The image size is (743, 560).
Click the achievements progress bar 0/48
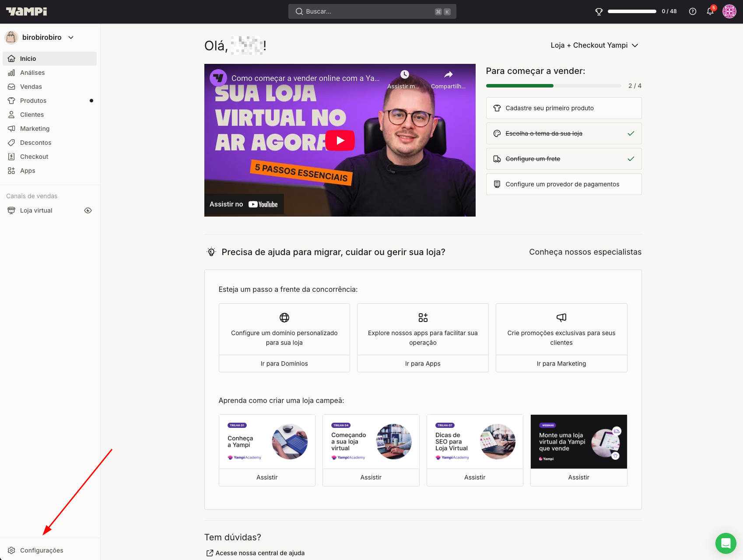click(x=632, y=11)
